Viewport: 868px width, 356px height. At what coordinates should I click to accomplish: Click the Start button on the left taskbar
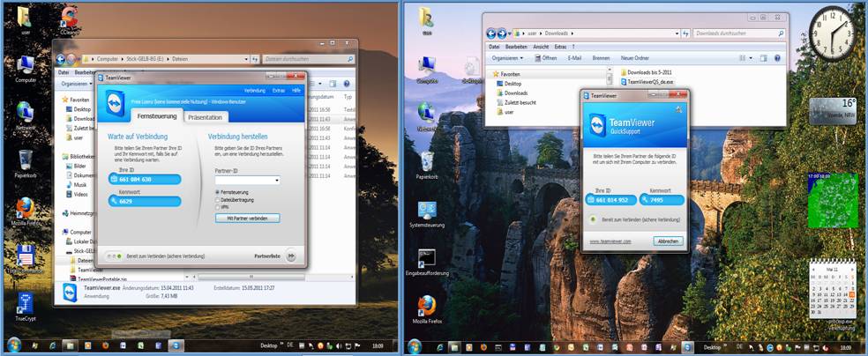coord(14,345)
